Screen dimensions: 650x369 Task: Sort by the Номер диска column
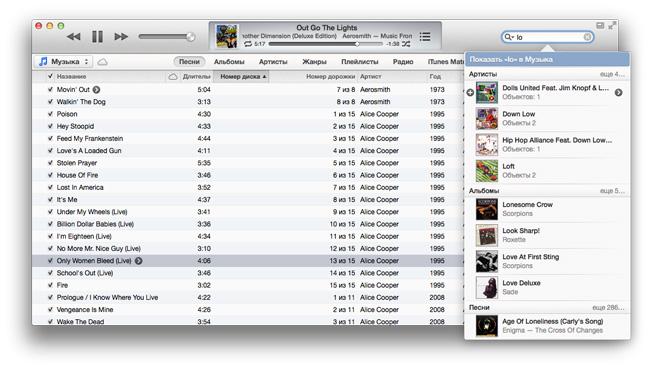pos(241,76)
